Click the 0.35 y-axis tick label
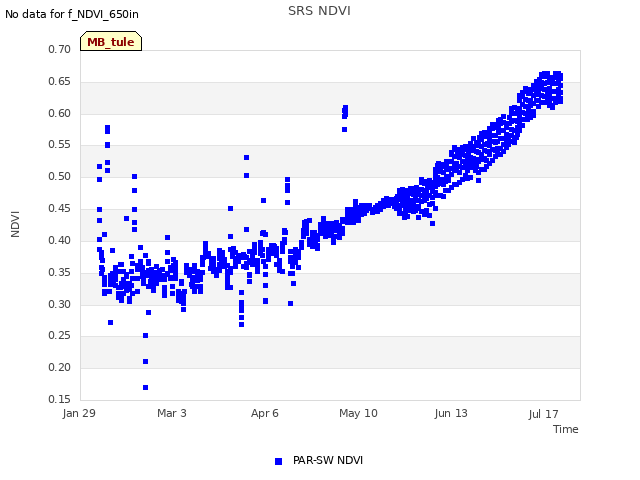640x480 pixels. [x=60, y=272]
